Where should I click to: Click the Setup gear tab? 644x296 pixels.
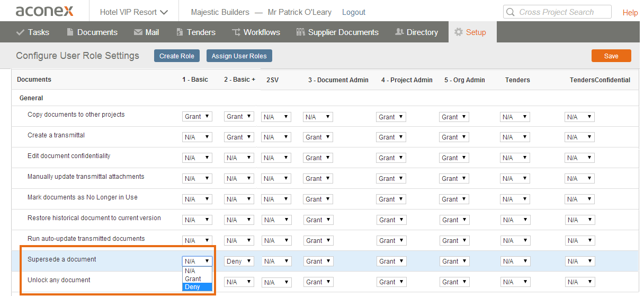(470, 32)
